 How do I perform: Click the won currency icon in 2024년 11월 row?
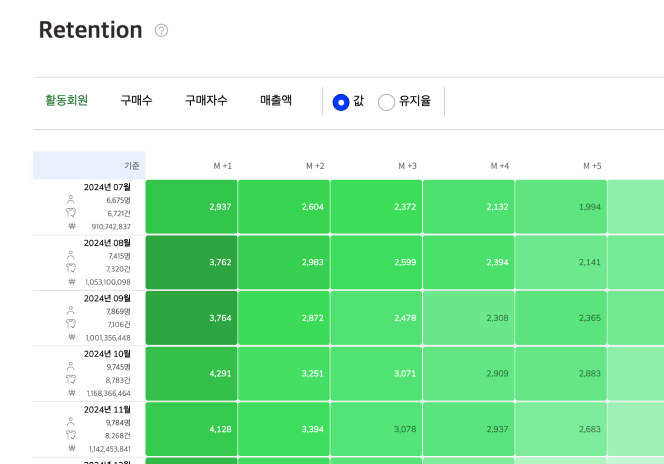point(71,449)
